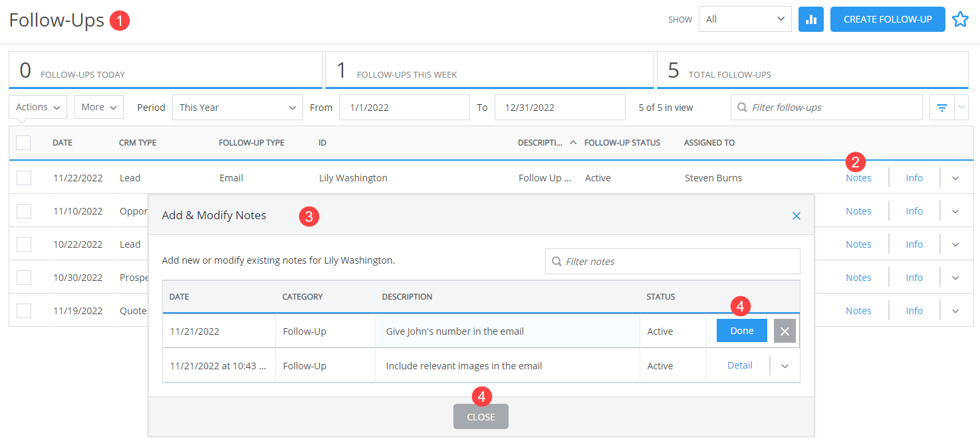
Task: Open the Actions dropdown menu
Action: (x=38, y=108)
